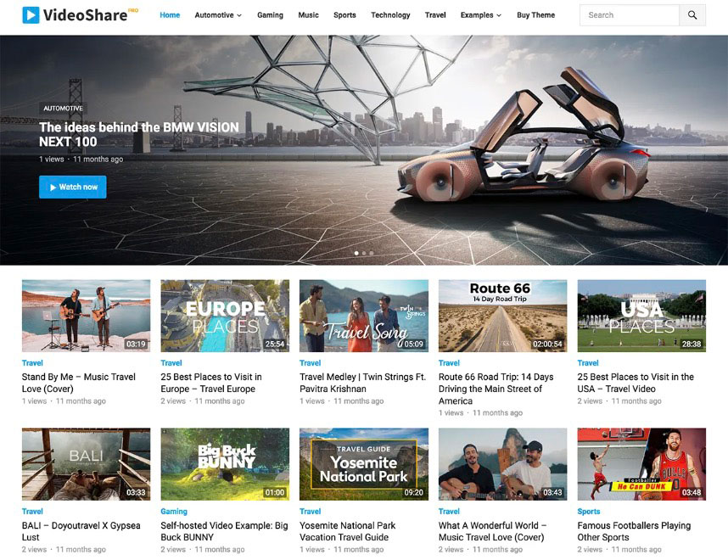This screenshot has width=728, height=560.
Task: Select the second slider pagination dot
Action: pos(364,253)
